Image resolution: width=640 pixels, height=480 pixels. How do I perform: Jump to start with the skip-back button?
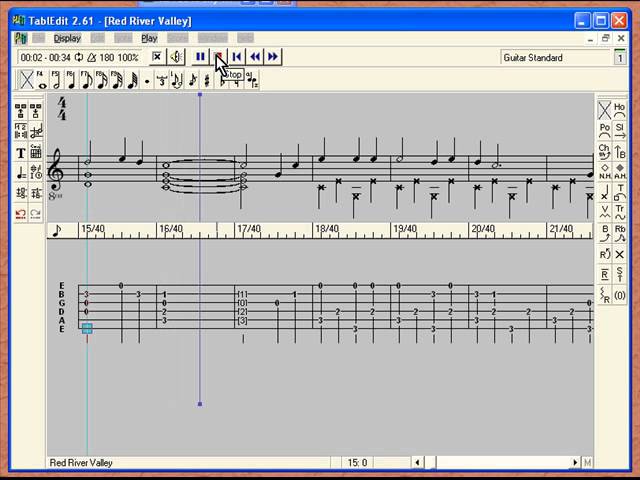point(237,57)
